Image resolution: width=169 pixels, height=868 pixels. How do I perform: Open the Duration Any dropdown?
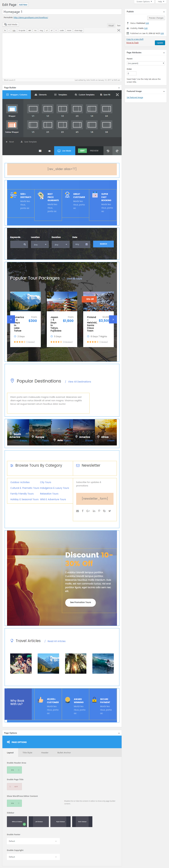[61, 245]
